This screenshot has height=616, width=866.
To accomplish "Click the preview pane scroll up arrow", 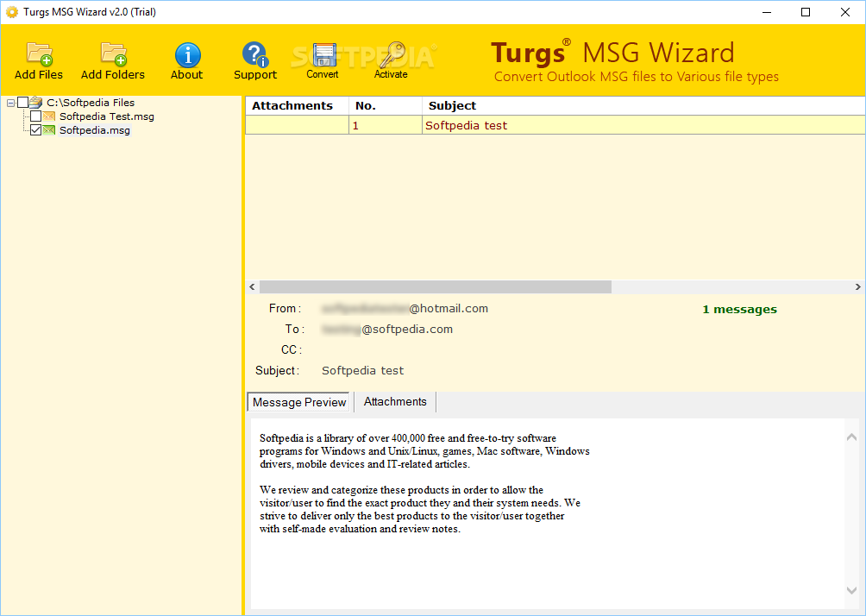I will coord(851,437).
